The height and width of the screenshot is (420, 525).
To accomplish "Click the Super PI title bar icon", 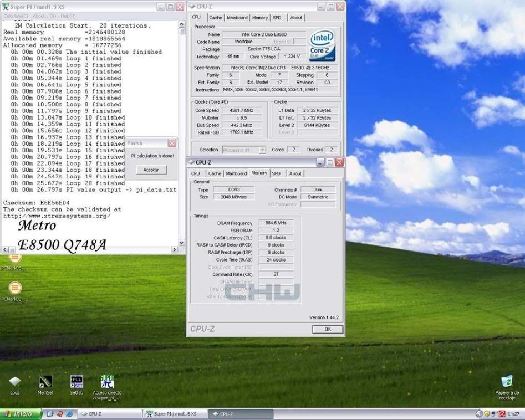I will click(6, 7).
